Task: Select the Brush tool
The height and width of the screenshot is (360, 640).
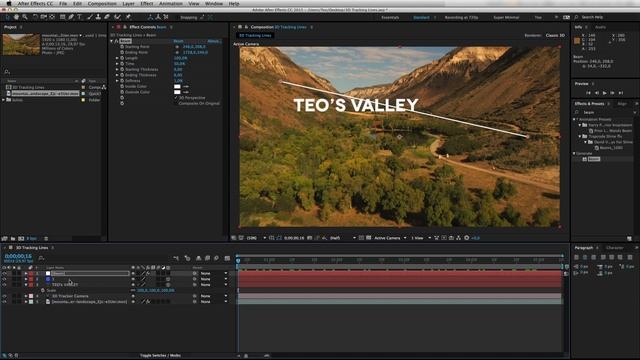Action: [x=90, y=17]
